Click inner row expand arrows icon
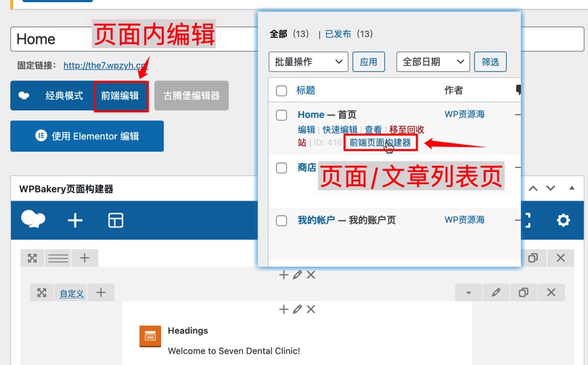The image size is (588, 365). coord(42,293)
